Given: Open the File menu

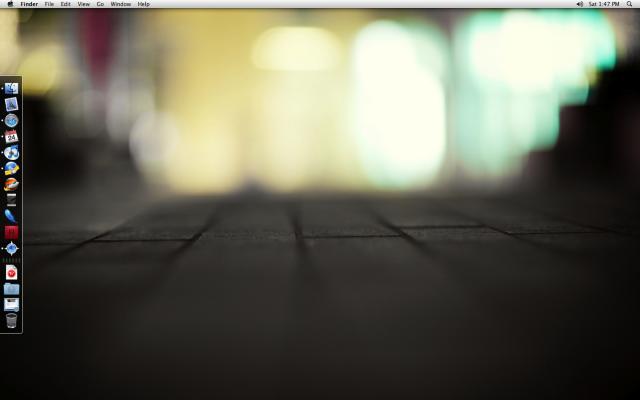Looking at the screenshot, I should click(49, 4).
